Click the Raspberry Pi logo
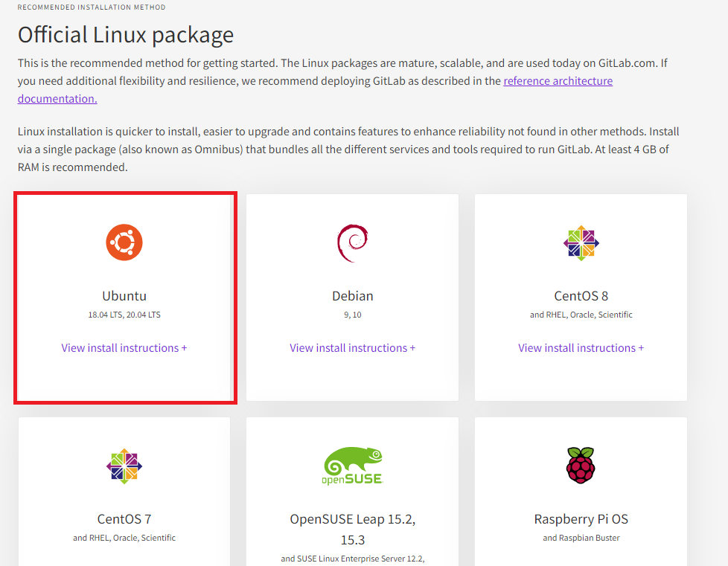The width and height of the screenshot is (728, 566). click(x=581, y=466)
